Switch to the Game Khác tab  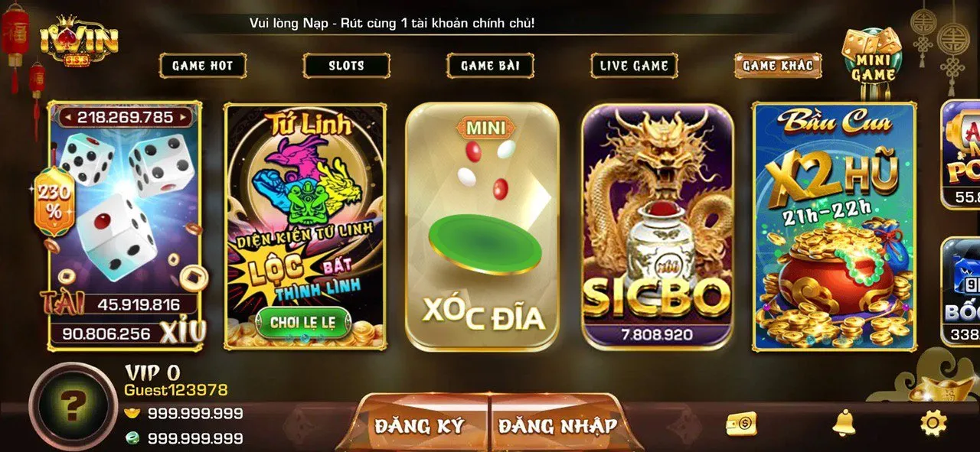pyautogui.click(x=778, y=66)
